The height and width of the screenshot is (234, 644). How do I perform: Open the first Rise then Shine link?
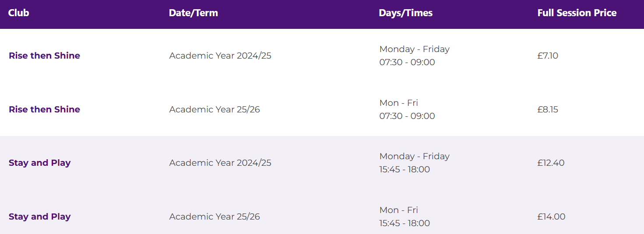click(44, 56)
